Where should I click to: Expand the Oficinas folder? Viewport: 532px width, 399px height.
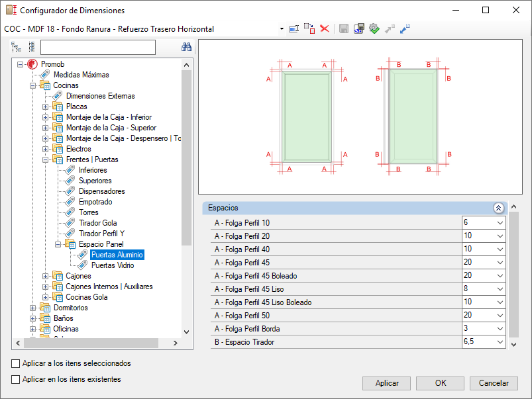pos(33,329)
